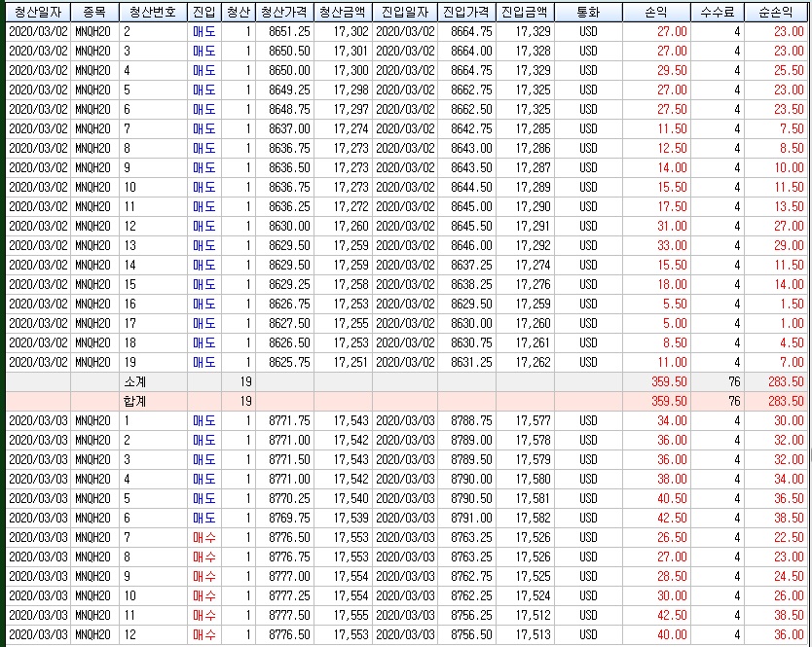
Task: Click entry price 8789.00
Action: click(471, 440)
